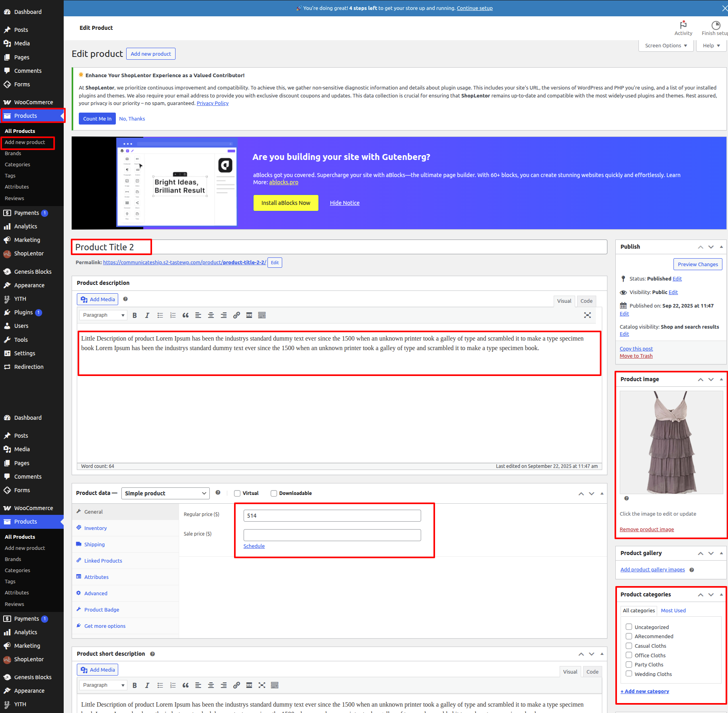Open the Simple product type dropdown

[165, 493]
